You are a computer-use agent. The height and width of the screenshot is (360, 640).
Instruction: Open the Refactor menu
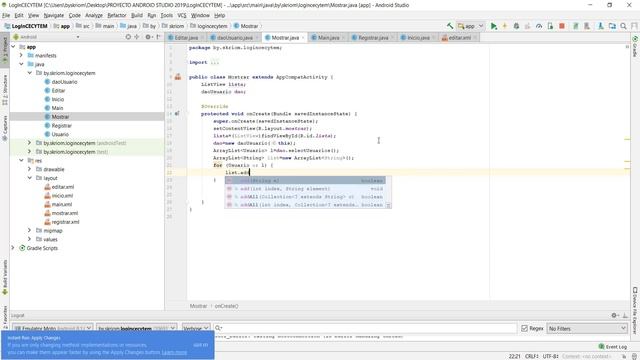click(x=117, y=15)
